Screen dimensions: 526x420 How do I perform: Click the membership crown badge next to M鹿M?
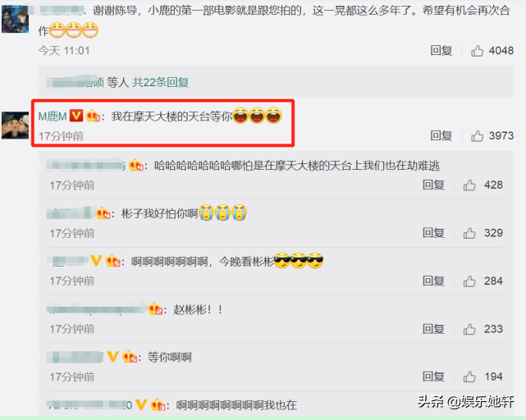click(x=93, y=116)
